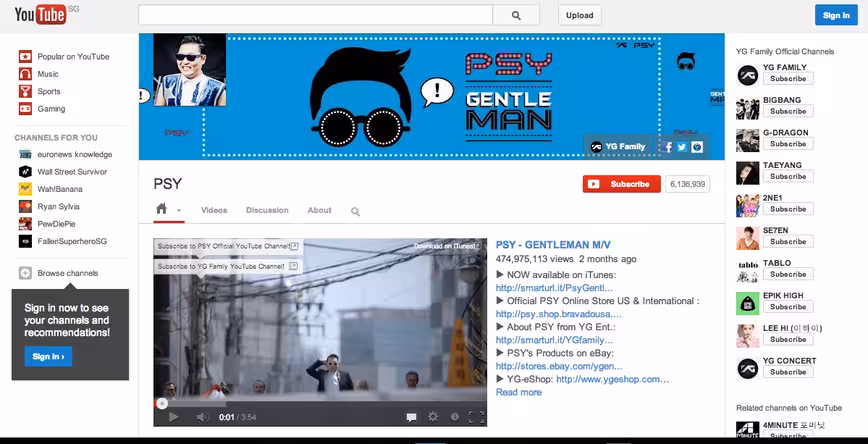Click Download on iTunes annotation
The image size is (868, 444).
(447, 246)
